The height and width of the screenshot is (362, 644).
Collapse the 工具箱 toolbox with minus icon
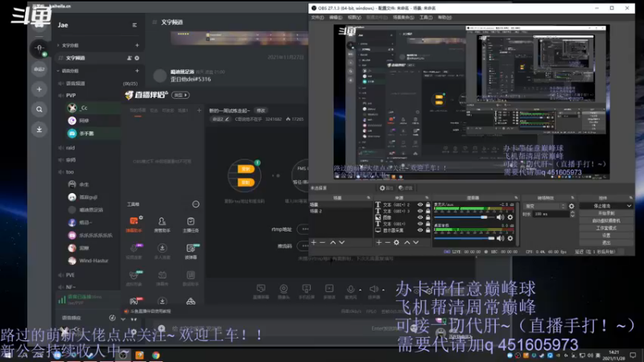(x=196, y=204)
